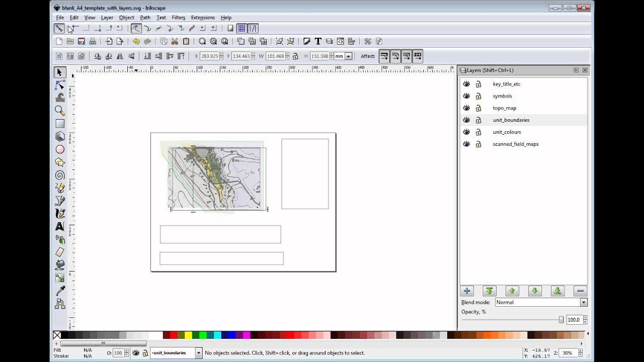Select the Rectangle tool
The height and width of the screenshot is (362, 644).
[60, 124]
